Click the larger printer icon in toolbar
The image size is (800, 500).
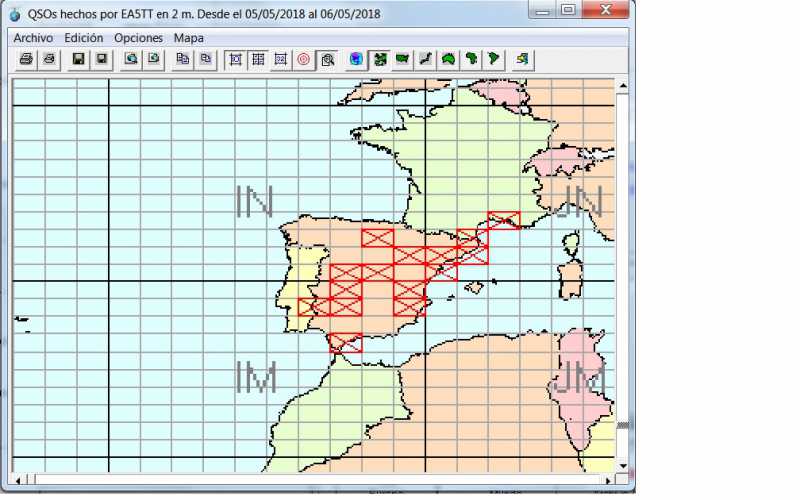[x=26, y=59]
